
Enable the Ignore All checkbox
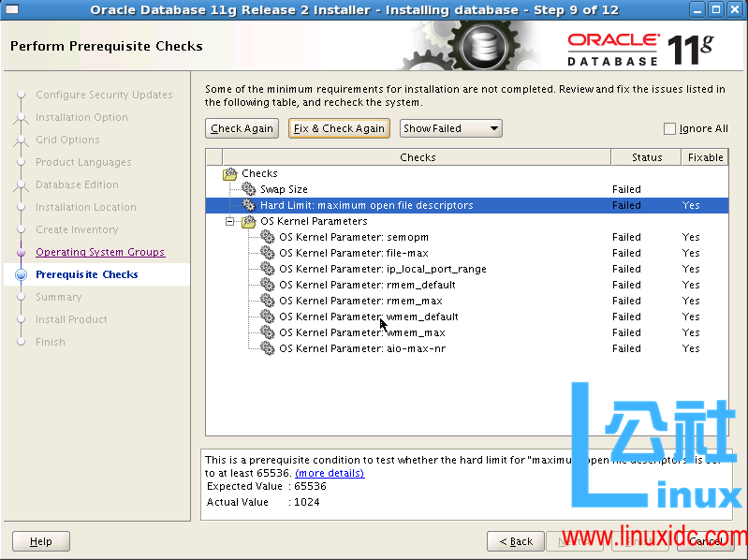(x=669, y=129)
